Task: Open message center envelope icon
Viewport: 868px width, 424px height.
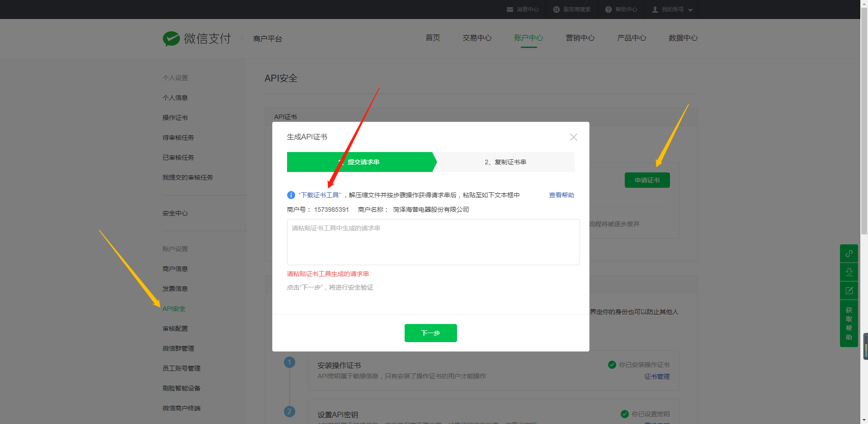Action: 510,10
